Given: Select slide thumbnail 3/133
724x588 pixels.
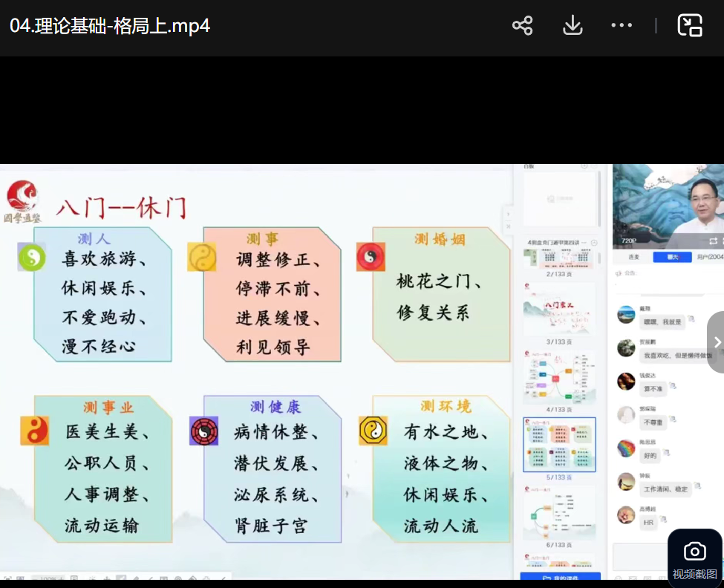Looking at the screenshot, I should point(559,310).
